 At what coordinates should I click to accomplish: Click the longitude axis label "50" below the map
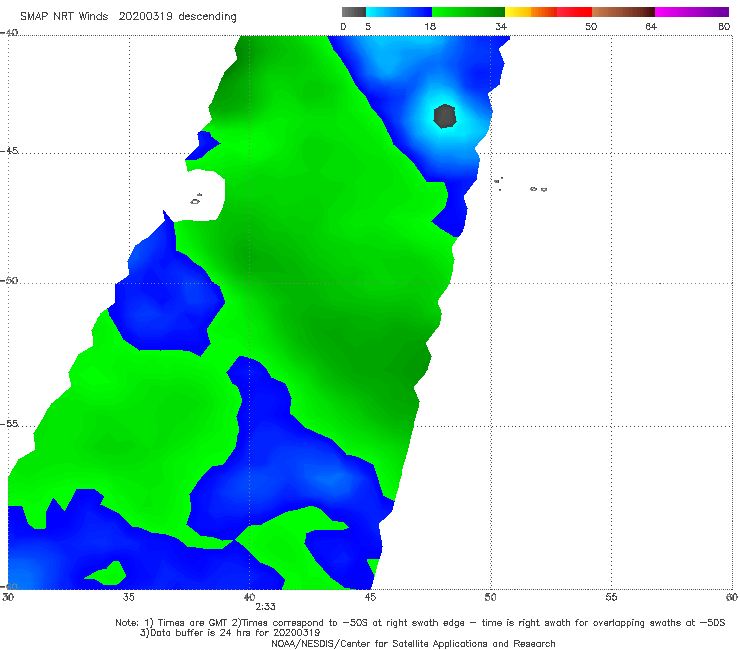[x=490, y=597]
